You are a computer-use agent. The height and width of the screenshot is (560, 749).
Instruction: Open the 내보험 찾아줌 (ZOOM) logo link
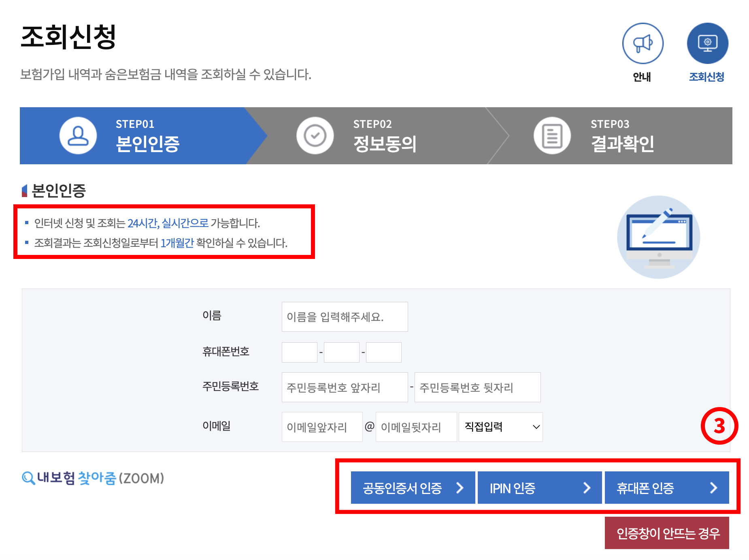(93, 478)
